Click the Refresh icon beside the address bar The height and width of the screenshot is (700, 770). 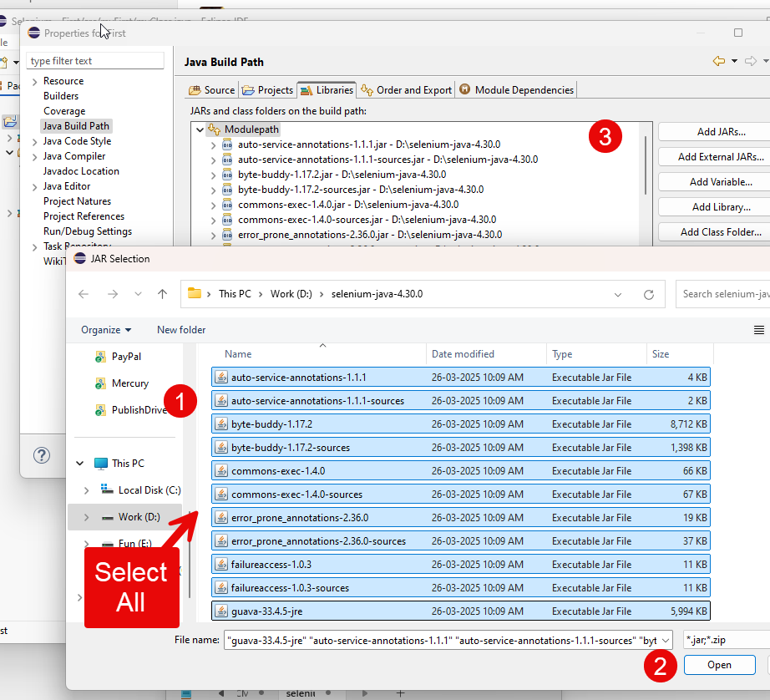649,294
